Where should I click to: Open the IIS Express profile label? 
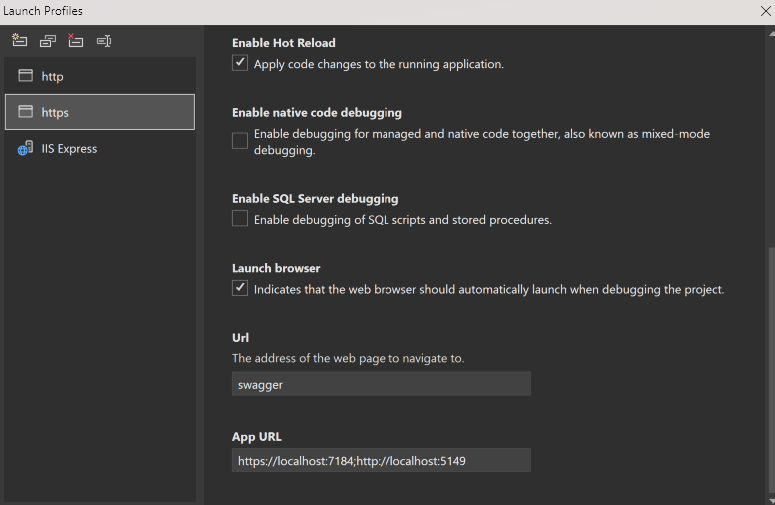coord(69,149)
